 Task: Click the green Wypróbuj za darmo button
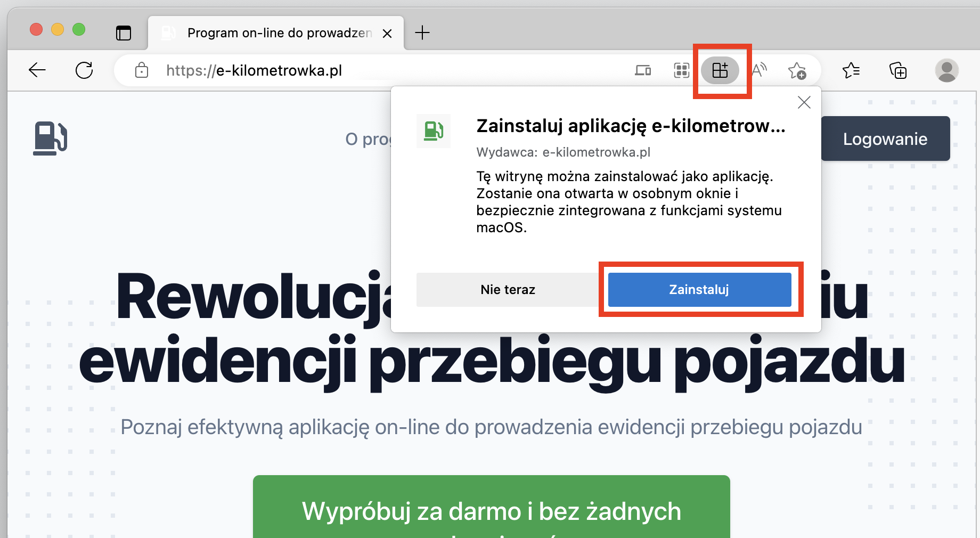point(491,507)
